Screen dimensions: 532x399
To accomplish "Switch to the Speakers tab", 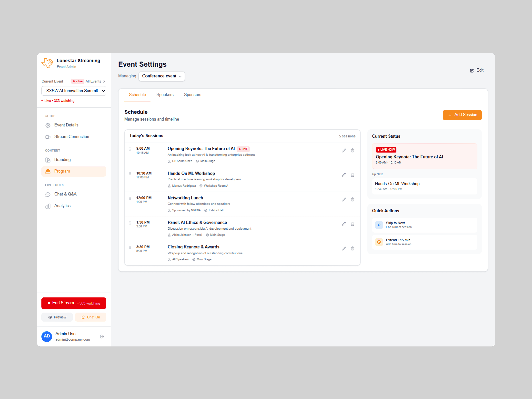I will click(x=165, y=95).
